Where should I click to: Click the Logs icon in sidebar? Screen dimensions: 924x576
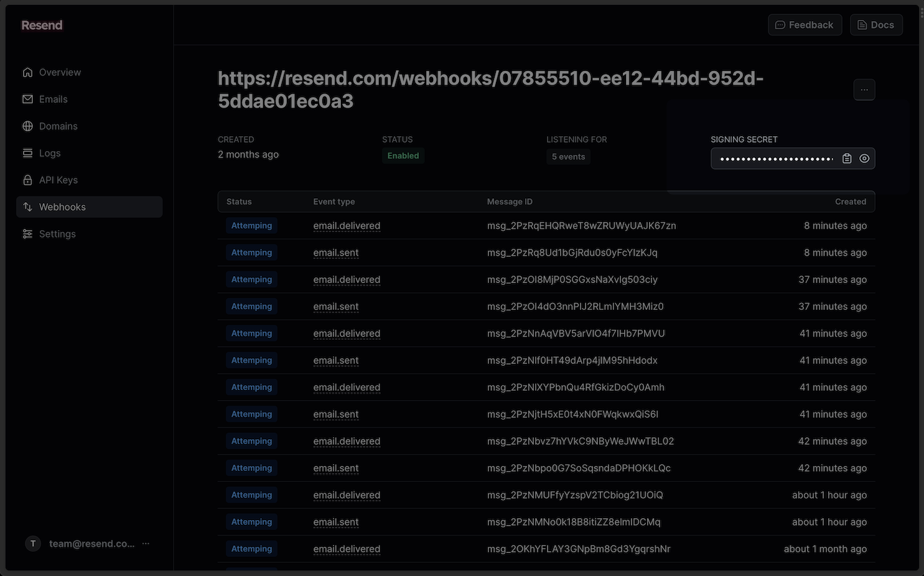27,153
